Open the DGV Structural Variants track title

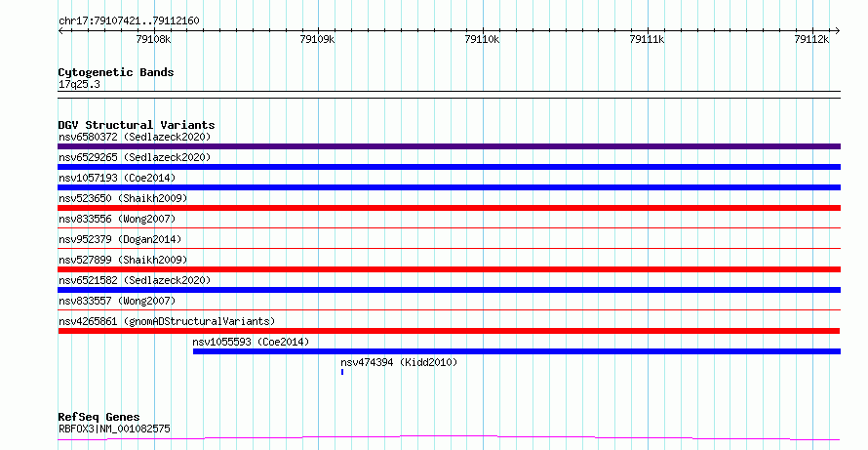coord(137,125)
